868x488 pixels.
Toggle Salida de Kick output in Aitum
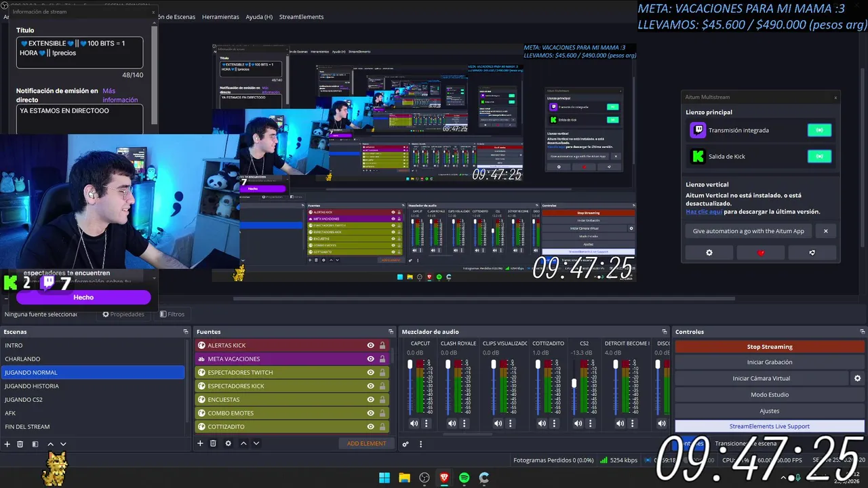(x=819, y=157)
